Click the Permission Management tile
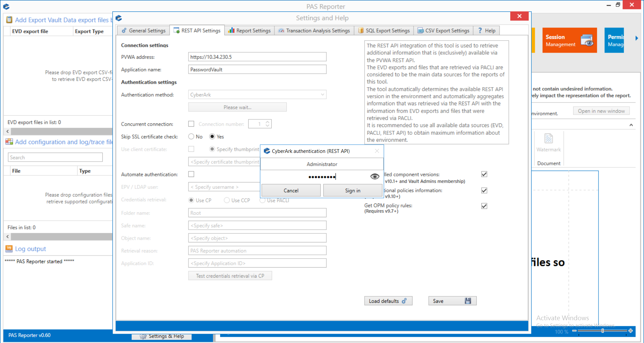Screen dimensions: 644x343 tap(614, 40)
